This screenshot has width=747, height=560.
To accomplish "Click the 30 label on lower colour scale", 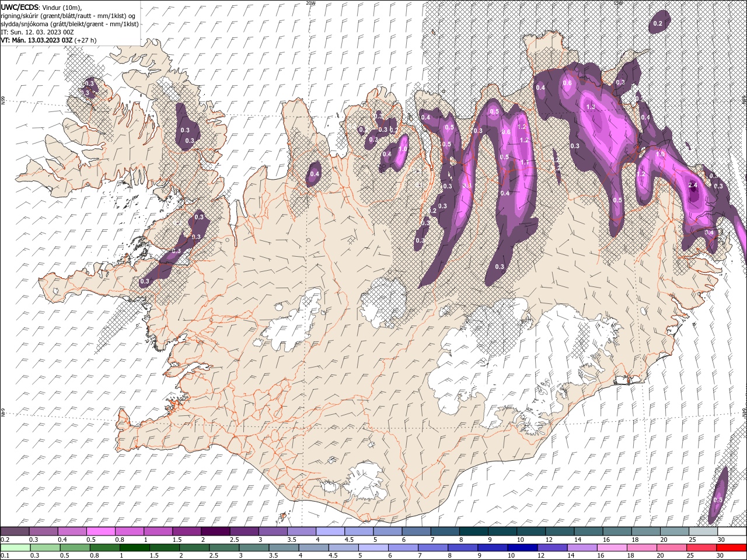I will tap(720, 555).
